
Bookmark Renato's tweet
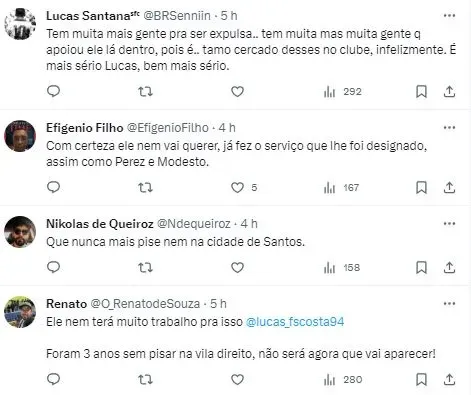(x=421, y=380)
